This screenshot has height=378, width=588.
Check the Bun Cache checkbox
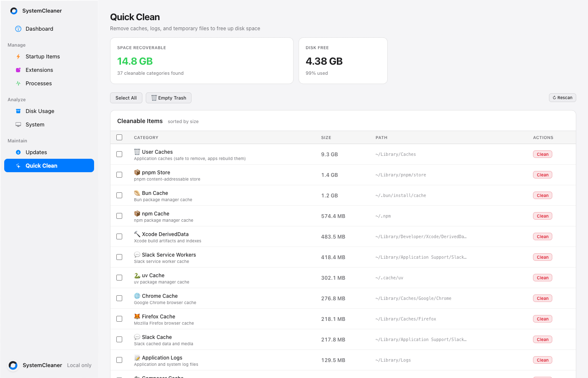click(x=119, y=195)
